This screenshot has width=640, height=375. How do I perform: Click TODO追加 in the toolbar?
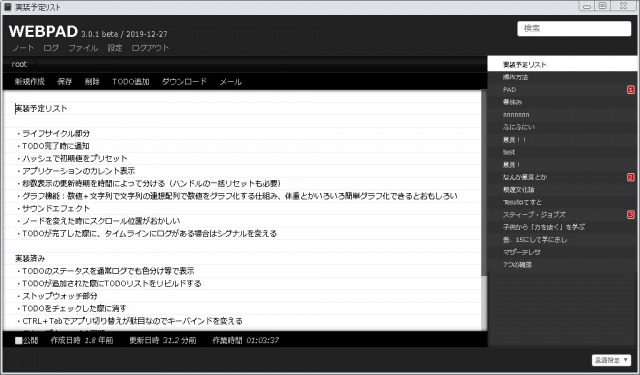131,82
